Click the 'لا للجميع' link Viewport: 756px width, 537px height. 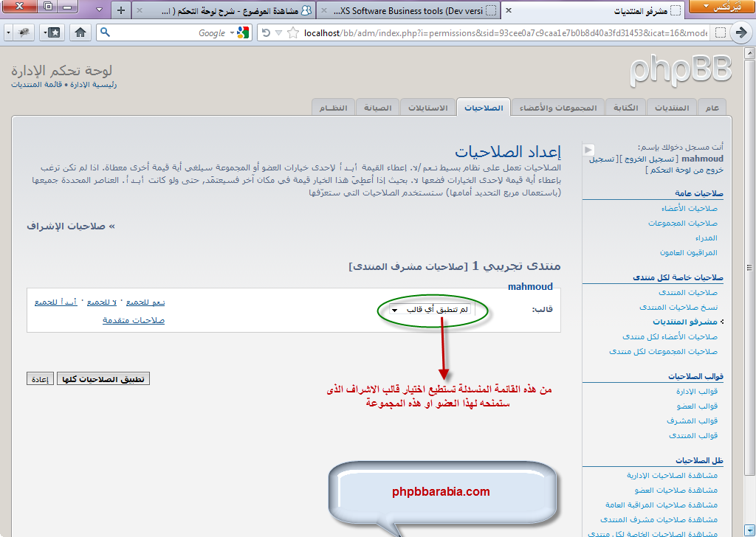[x=102, y=302]
